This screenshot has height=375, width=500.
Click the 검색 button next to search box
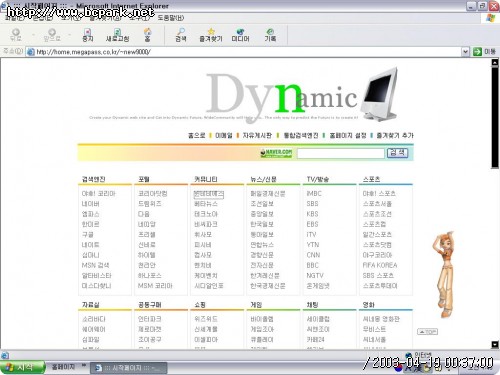pos(397,153)
